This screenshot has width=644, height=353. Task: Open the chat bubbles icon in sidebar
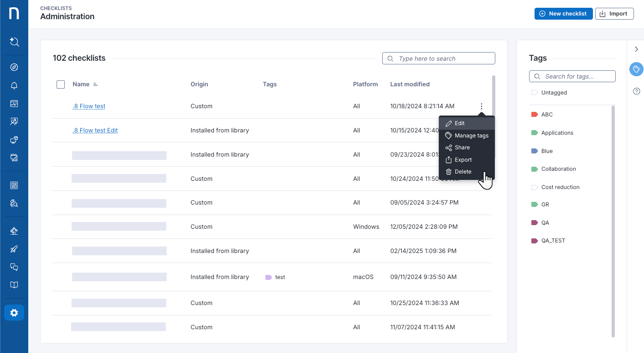click(14, 267)
